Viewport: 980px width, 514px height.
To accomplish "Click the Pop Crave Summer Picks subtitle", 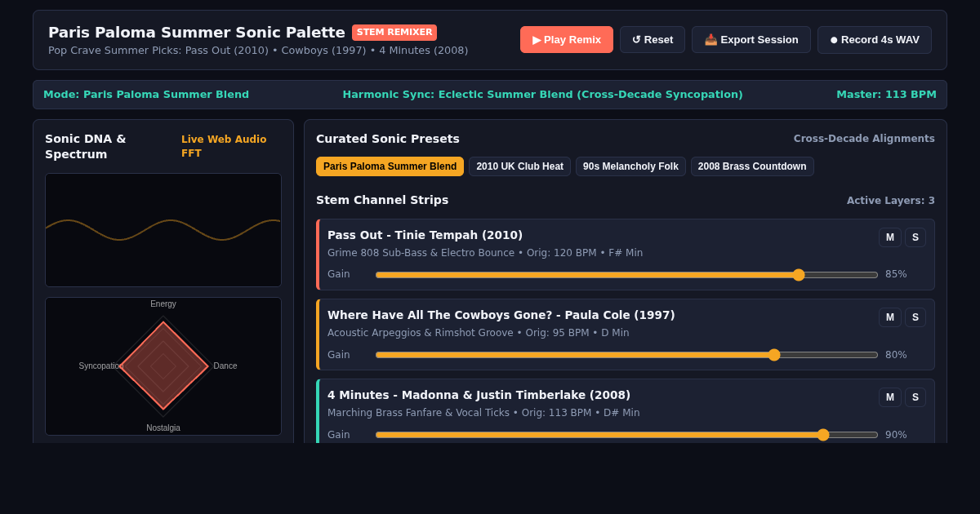I will (258, 51).
